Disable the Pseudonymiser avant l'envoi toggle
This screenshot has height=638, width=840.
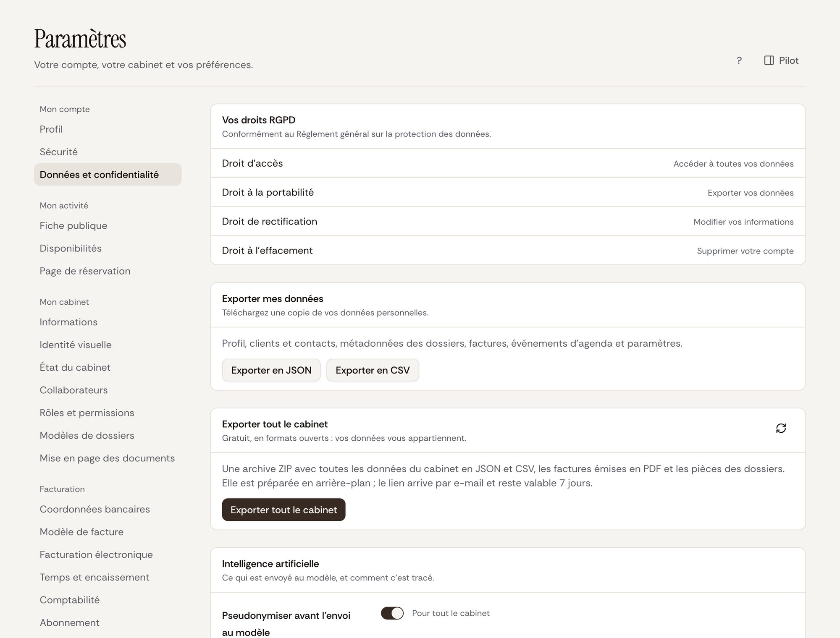392,613
